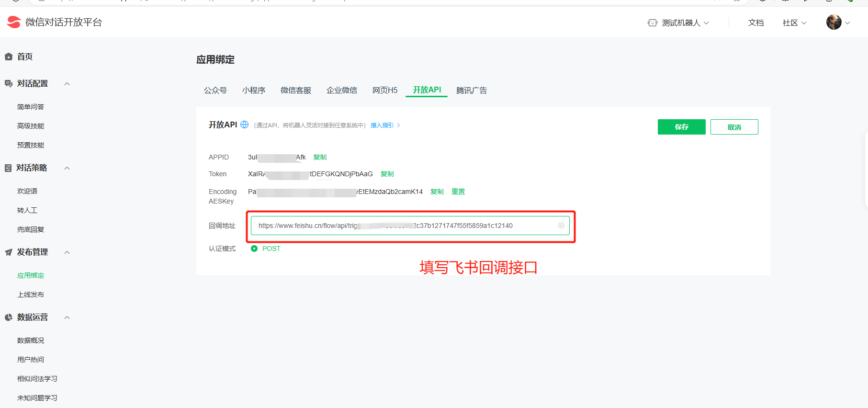Open 简单问答 in the sidebar
This screenshot has width=868, height=408.
[31, 107]
